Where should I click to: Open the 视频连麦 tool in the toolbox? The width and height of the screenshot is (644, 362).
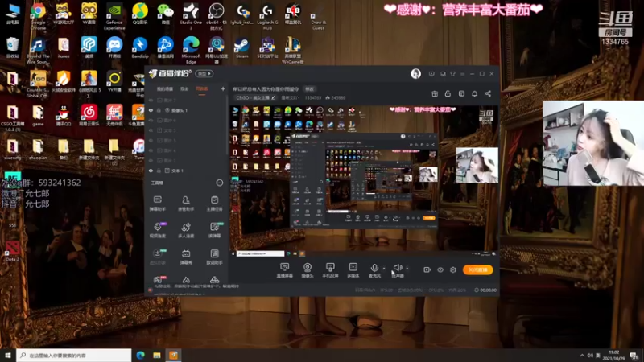click(157, 230)
